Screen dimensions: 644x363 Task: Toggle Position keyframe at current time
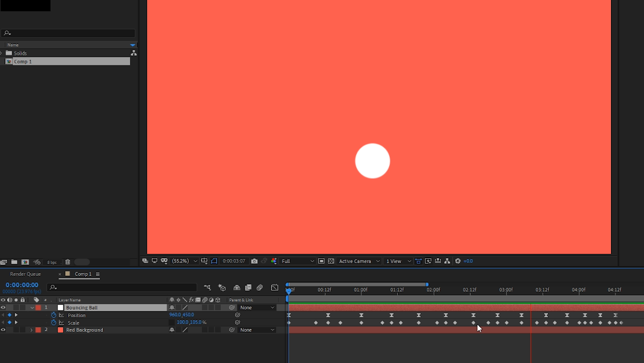click(x=9, y=315)
